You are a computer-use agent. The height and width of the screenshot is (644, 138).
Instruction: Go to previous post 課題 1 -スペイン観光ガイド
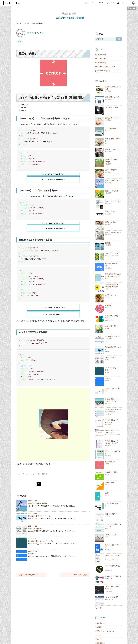pyautogui.click(x=31, y=575)
